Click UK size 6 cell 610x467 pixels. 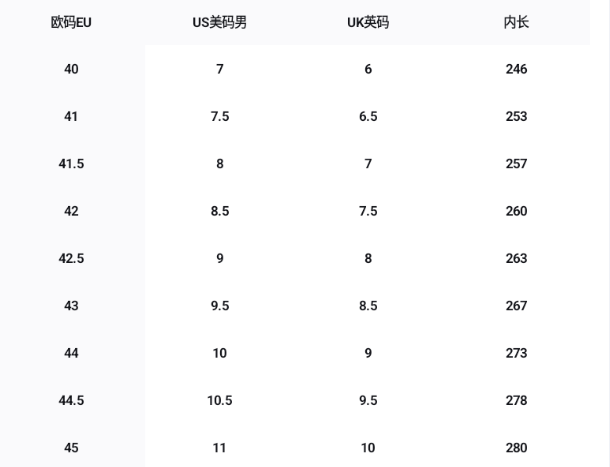point(368,69)
